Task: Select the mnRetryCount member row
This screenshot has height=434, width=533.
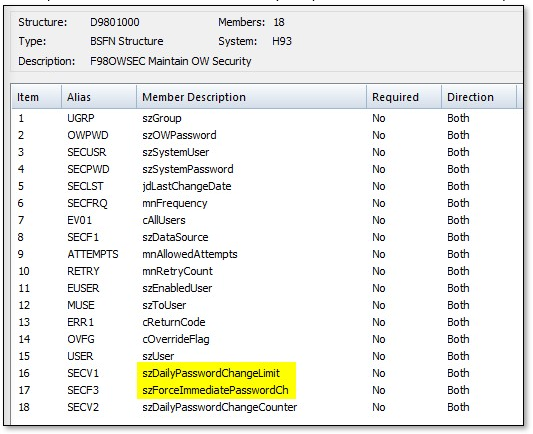Action: pos(267,271)
